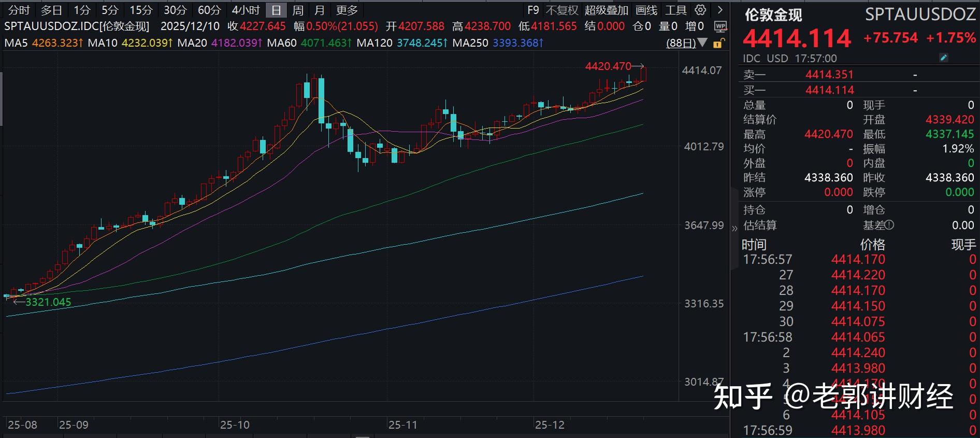Click the 卖一 ask price 4414.351
Viewport: 980px width, 438px height.
tap(829, 75)
